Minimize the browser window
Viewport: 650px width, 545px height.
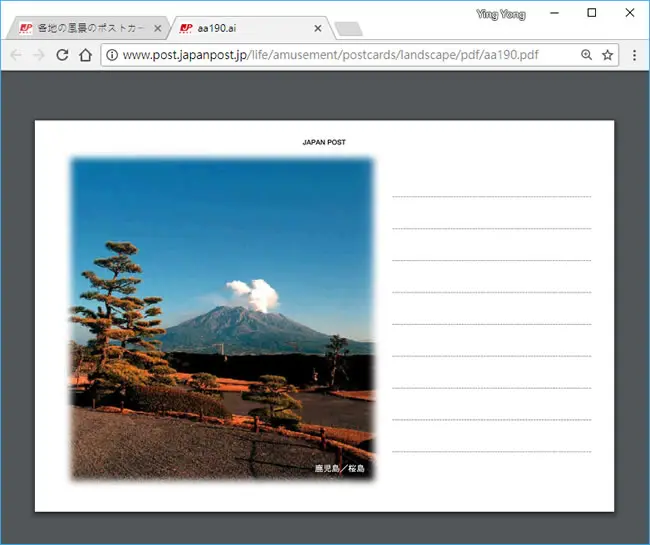pyautogui.click(x=554, y=13)
